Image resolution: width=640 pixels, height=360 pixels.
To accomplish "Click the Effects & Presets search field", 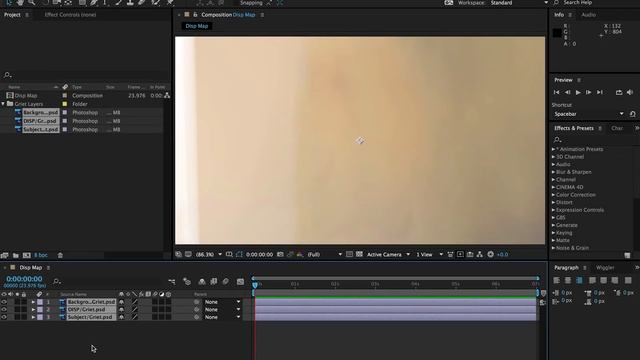I will point(594,140).
